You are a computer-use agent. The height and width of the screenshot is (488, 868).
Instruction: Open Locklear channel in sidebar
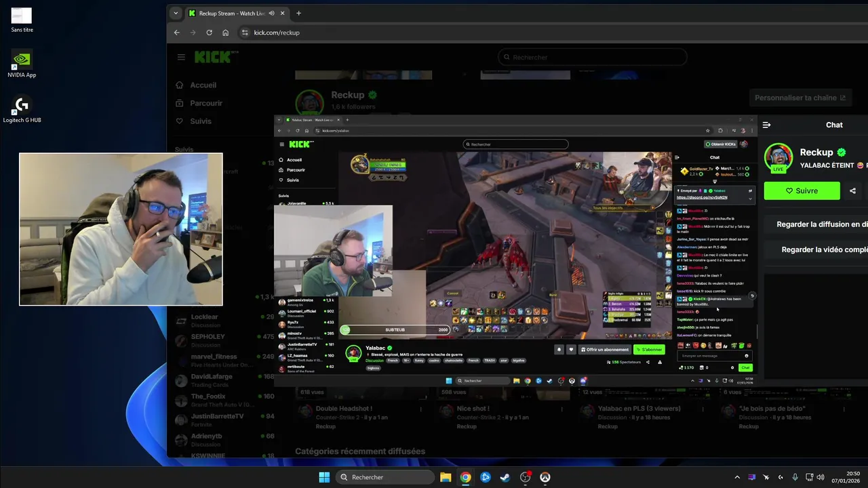tap(224, 321)
